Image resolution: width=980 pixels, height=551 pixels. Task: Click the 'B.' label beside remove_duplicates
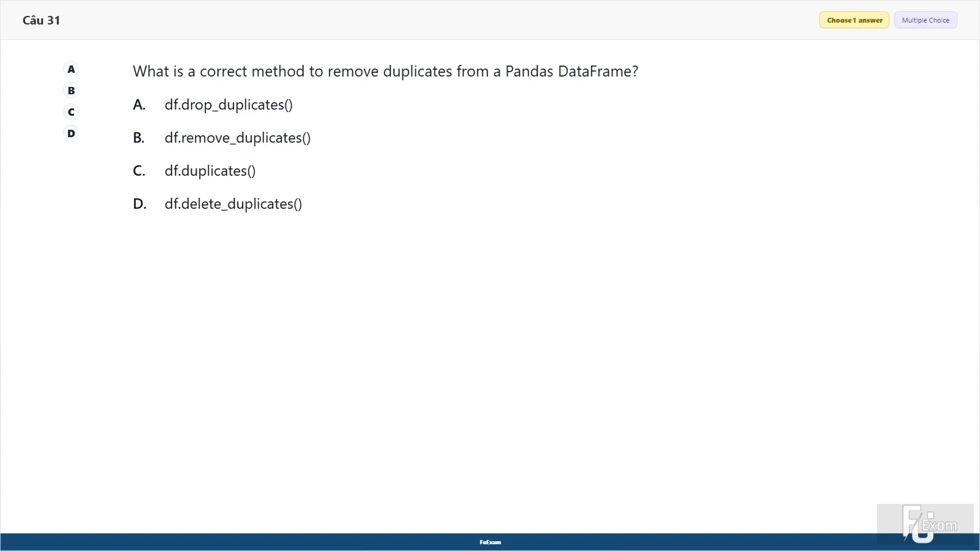tap(139, 138)
